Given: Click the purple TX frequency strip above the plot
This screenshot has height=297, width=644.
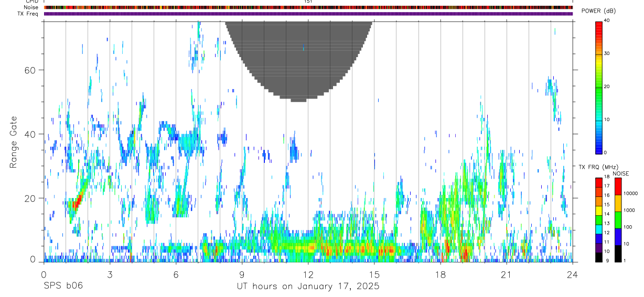Looking at the screenshot, I should (308, 14).
